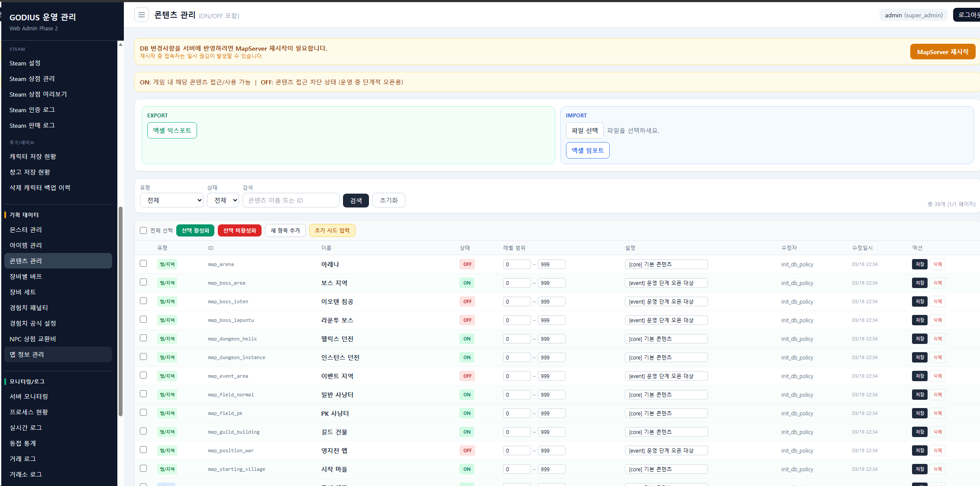Open the 유형 filter dropdown
The height and width of the screenshot is (486, 980).
click(x=171, y=200)
